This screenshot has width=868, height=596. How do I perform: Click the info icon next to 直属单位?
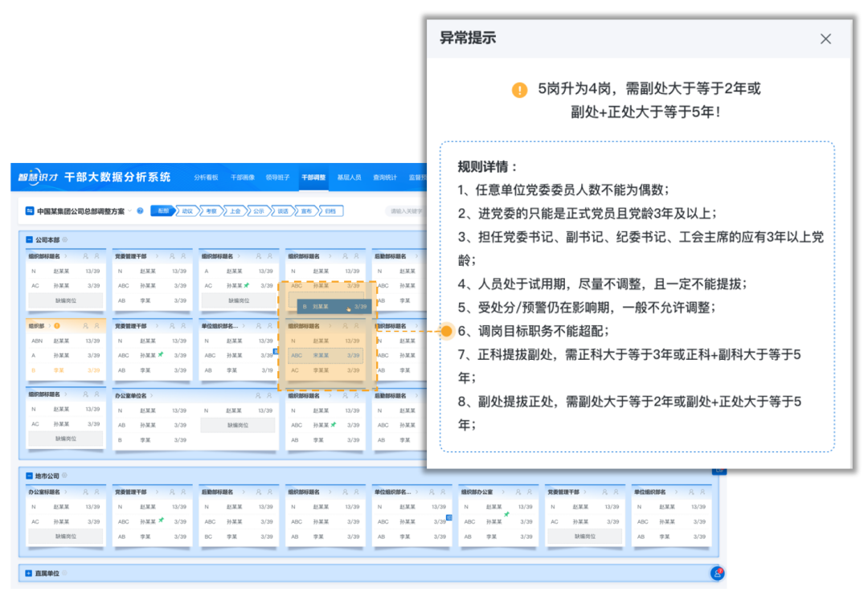(65, 574)
